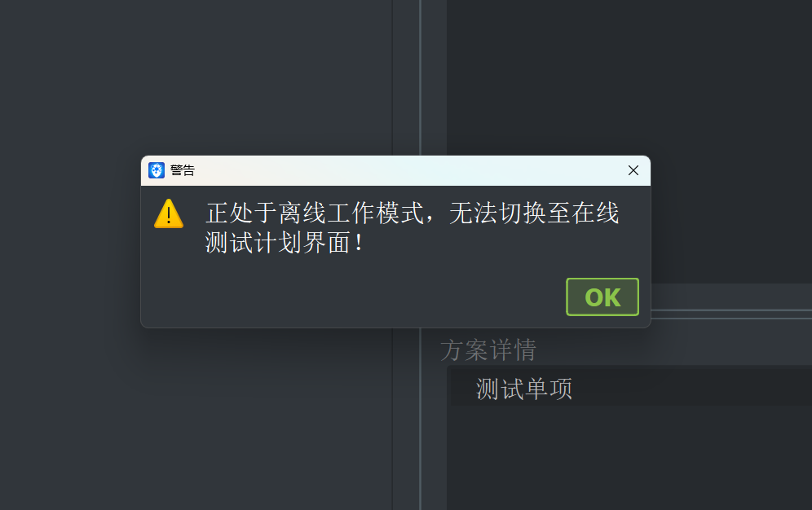This screenshot has width=812, height=510.
Task: Click the blank space right of 方案详情
Action: click(673, 350)
